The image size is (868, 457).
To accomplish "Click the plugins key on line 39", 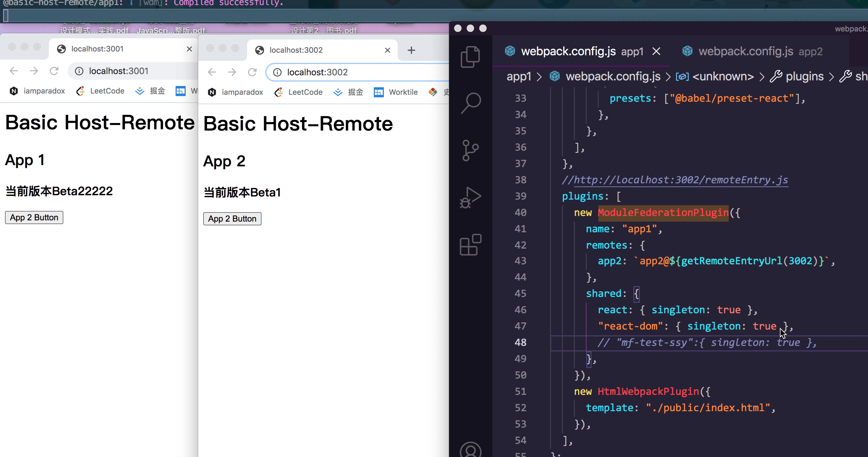I will coord(583,196).
